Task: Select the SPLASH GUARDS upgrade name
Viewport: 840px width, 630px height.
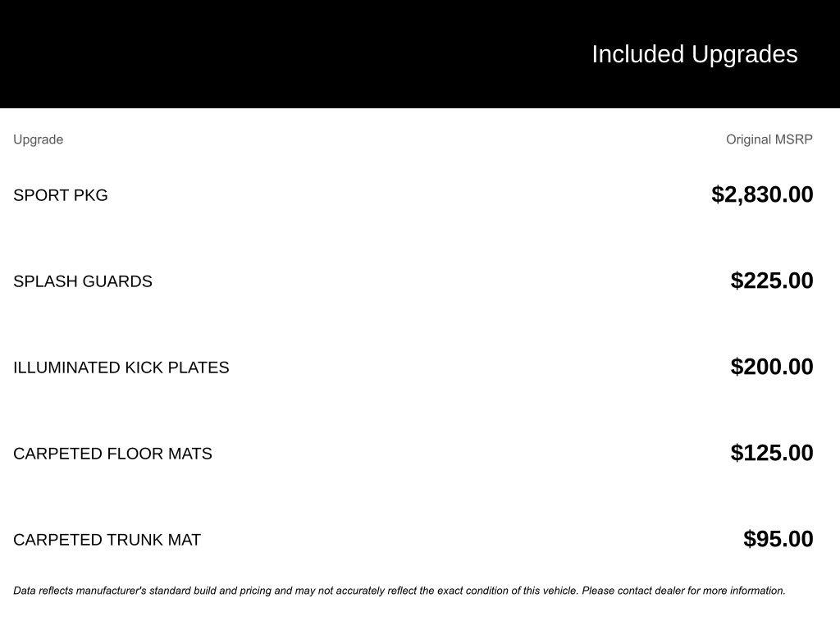Action: coord(83,281)
